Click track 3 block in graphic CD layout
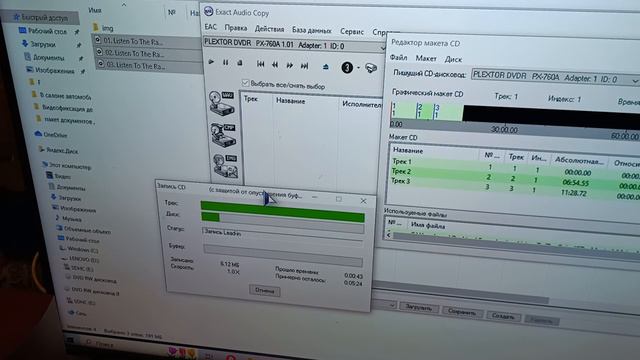This screenshot has width=640, height=360. (448, 112)
